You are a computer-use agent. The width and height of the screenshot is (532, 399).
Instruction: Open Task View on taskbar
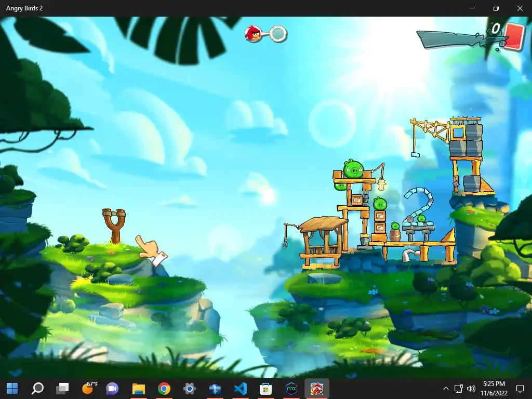pos(62,389)
